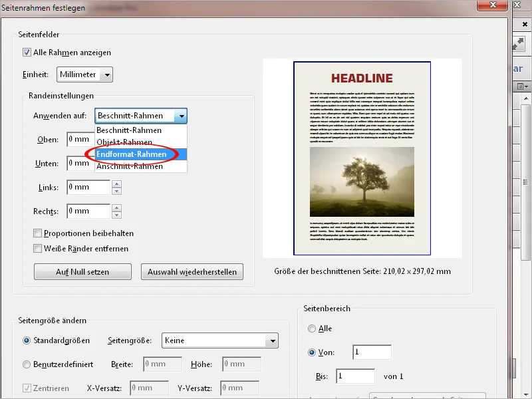Increase the Links margin with up arrow

point(117,184)
